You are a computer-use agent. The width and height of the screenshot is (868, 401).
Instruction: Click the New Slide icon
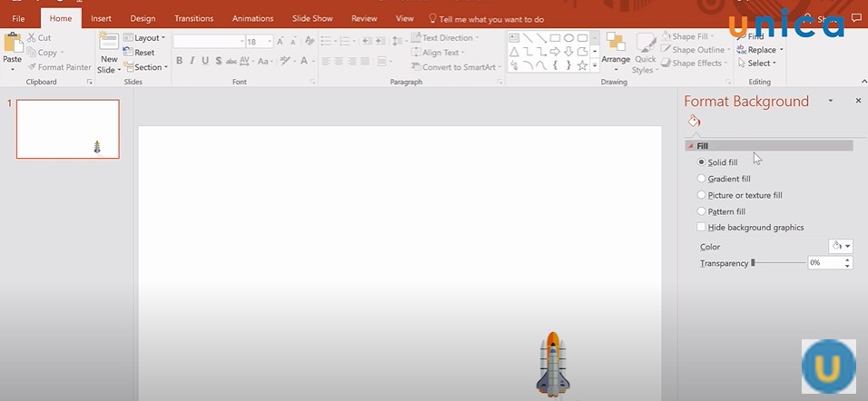pos(109,45)
